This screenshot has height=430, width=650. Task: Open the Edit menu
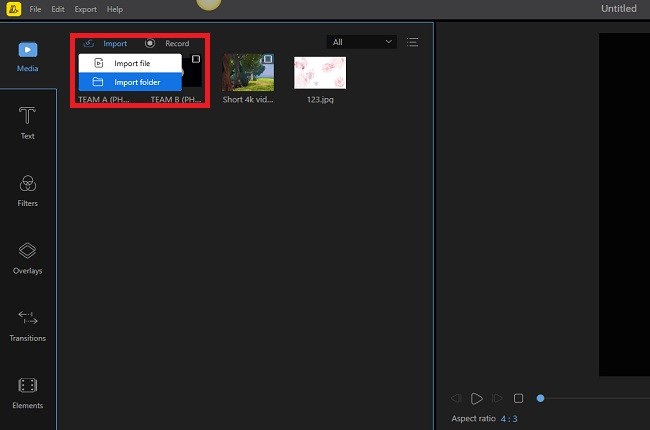[x=58, y=9]
